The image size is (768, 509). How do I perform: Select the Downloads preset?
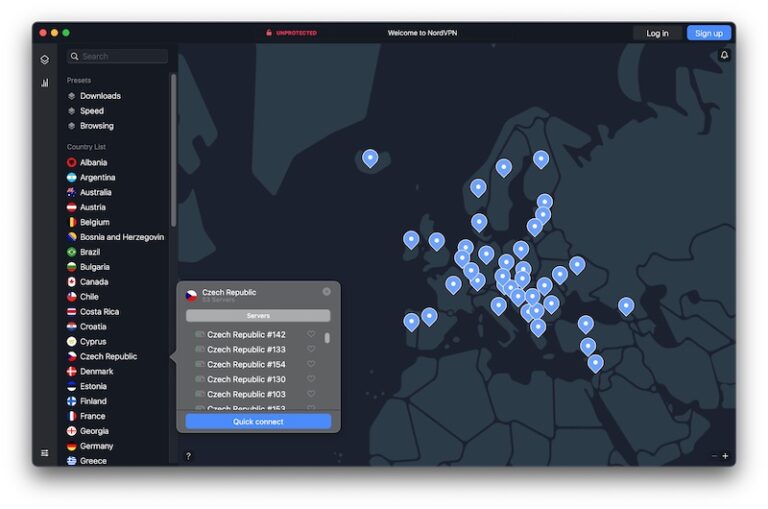(100, 96)
